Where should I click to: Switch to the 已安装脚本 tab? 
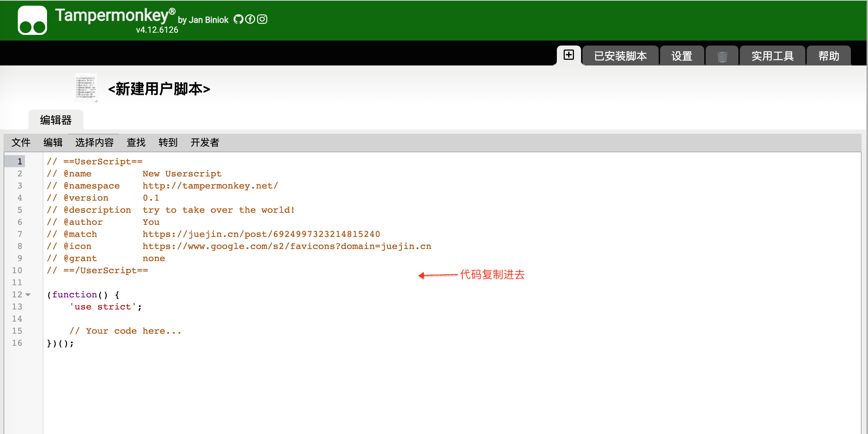[620, 56]
